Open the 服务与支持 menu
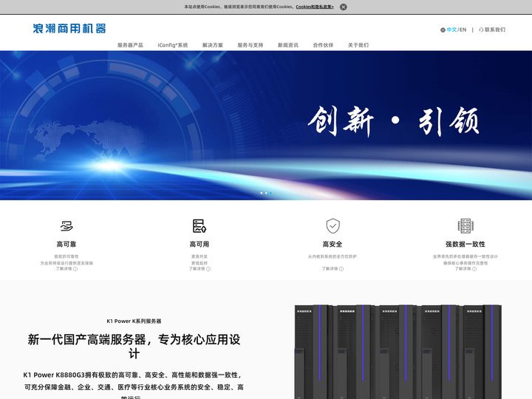The image size is (532, 399). [x=250, y=45]
